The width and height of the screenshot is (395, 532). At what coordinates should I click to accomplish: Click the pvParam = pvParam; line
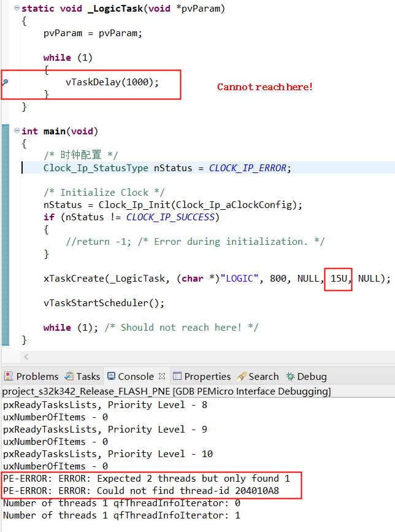coord(93,33)
